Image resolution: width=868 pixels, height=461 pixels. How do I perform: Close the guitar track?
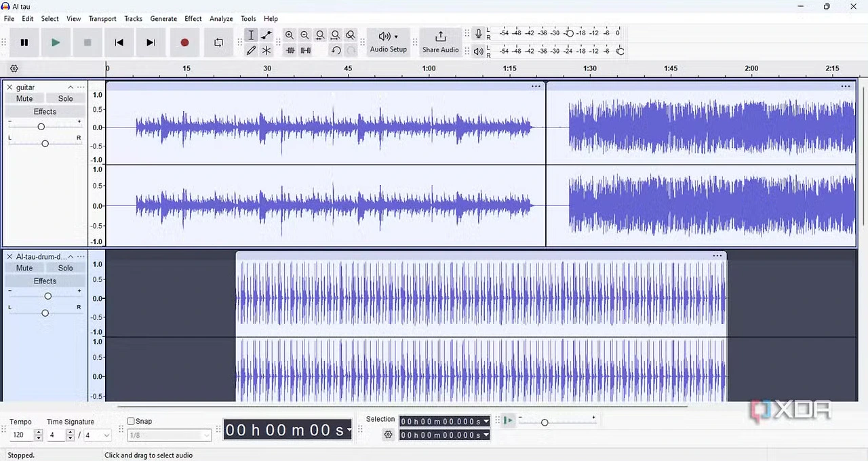9,87
